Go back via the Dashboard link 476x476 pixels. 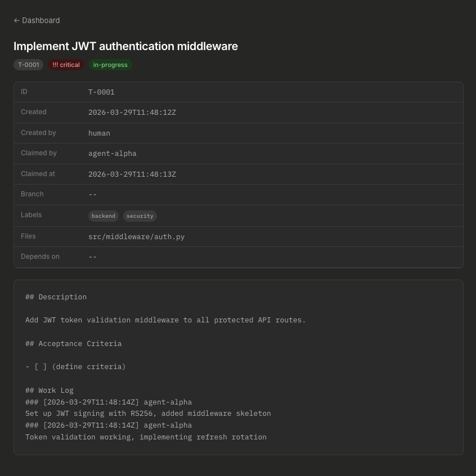coord(37,20)
